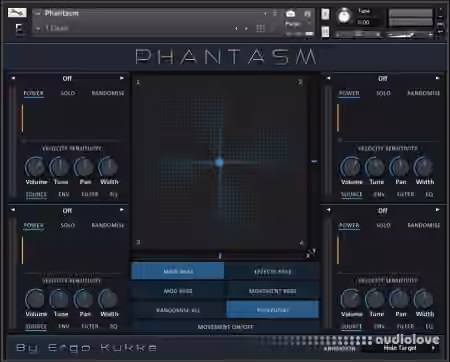Screen dimensions: 450x362
Task: Click the Volume knob of top-left layer
Action: [35, 167]
